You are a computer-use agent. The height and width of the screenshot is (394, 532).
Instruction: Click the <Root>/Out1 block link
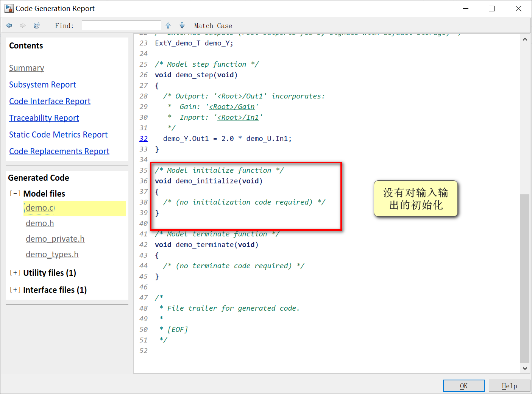240,96
